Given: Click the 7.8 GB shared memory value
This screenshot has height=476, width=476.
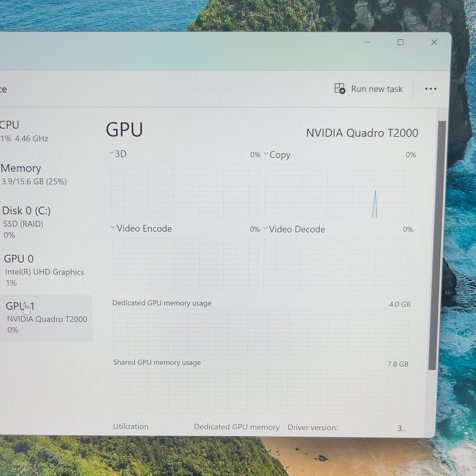Looking at the screenshot, I should [398, 364].
